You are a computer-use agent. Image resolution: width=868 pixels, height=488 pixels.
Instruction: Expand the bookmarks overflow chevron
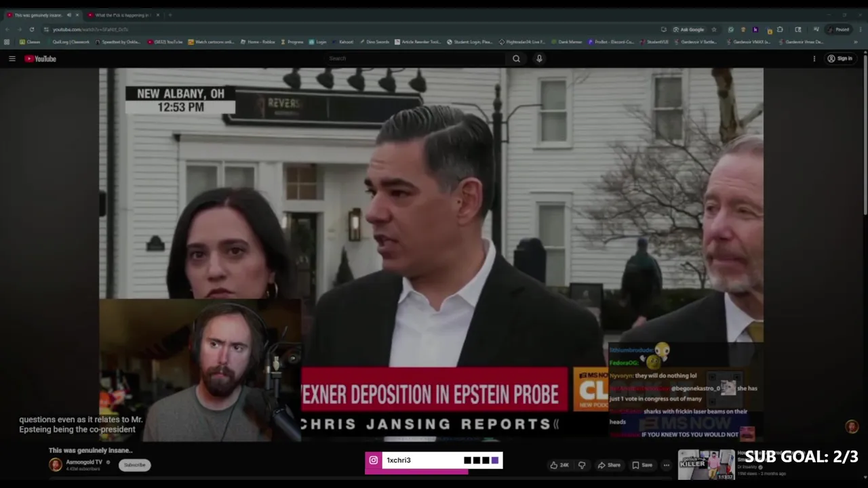(x=856, y=42)
